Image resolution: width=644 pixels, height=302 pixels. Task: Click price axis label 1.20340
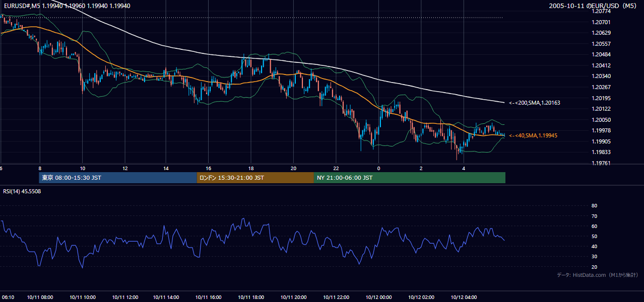(x=601, y=76)
